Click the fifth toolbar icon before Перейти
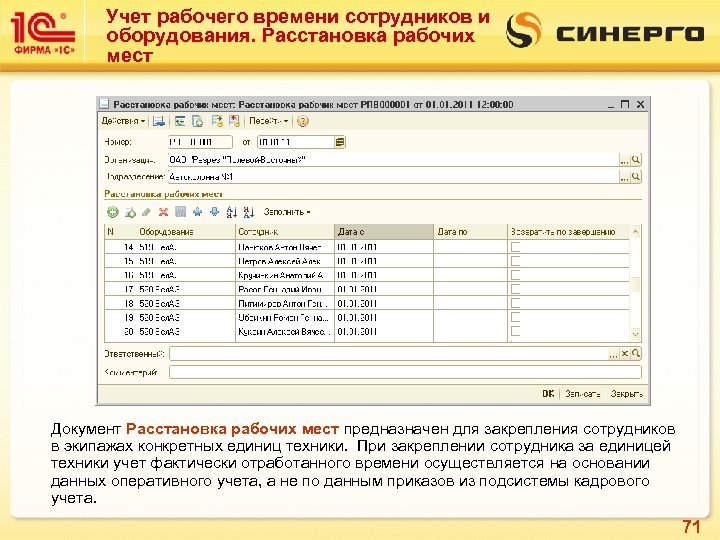This screenshot has height=540, width=720. point(235,121)
